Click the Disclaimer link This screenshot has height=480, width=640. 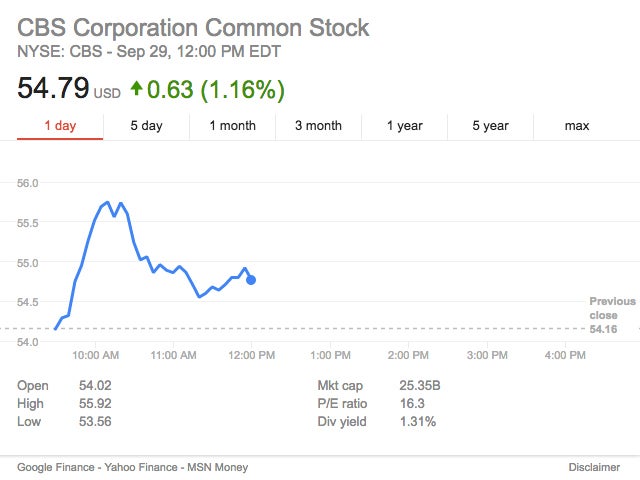click(x=594, y=467)
